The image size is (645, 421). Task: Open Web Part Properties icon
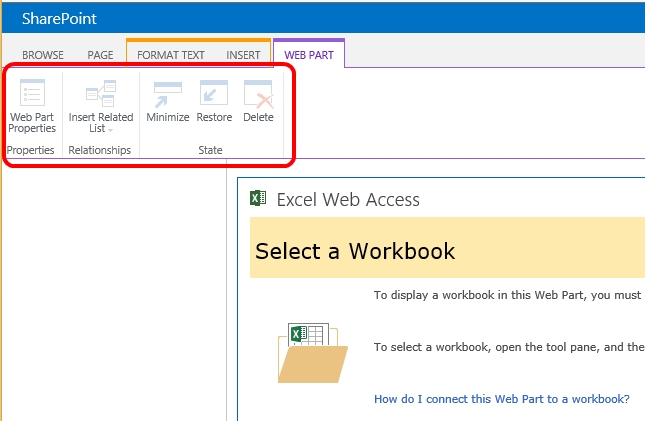32,93
